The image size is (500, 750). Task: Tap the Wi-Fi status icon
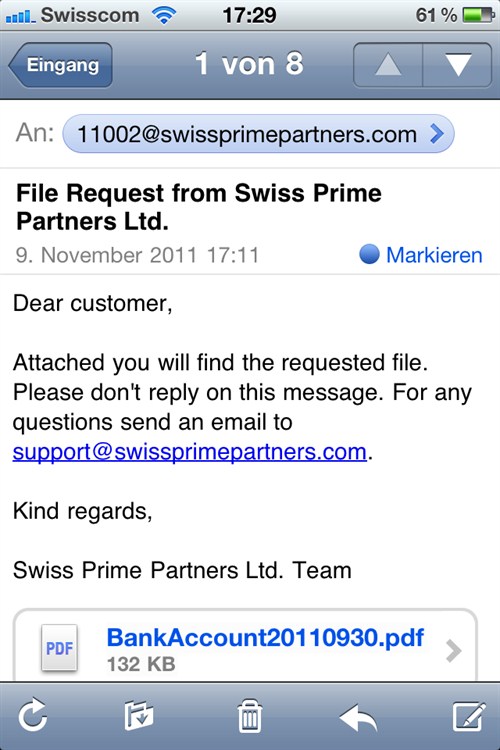click(x=164, y=15)
